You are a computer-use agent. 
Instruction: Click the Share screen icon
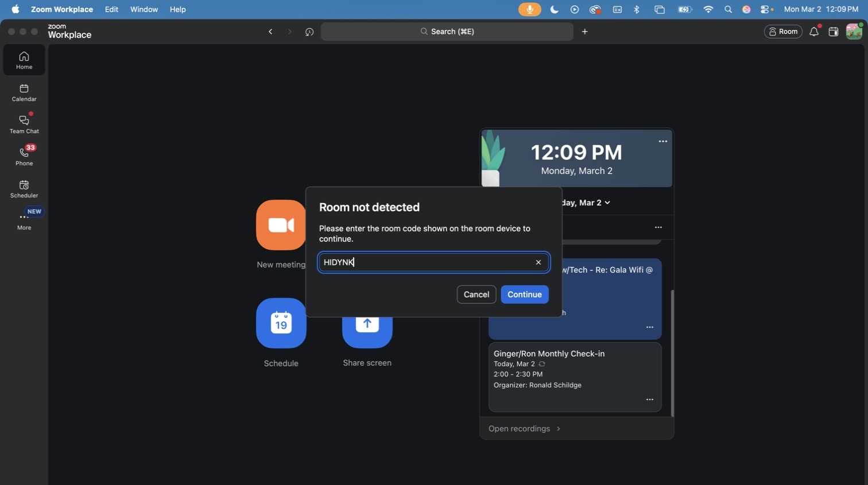coord(367,331)
